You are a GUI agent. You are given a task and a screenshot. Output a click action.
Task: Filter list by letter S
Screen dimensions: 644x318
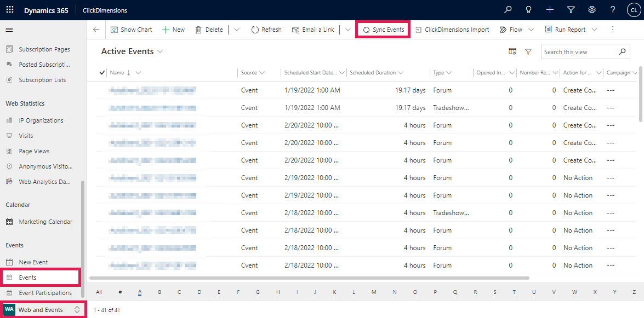click(x=494, y=292)
